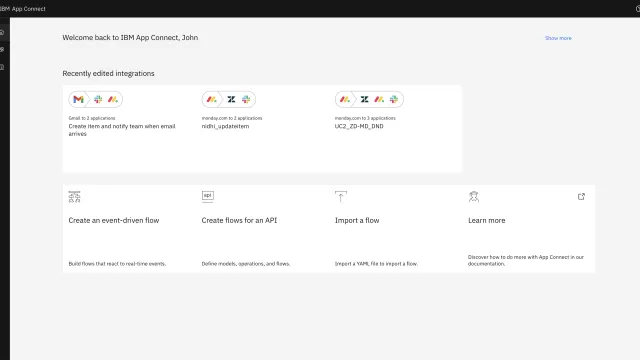Viewport: 640px width, 360px height.
Task: Click the monday.com trigger icon of nidhi_updateitem
Action: pyautogui.click(x=211, y=99)
